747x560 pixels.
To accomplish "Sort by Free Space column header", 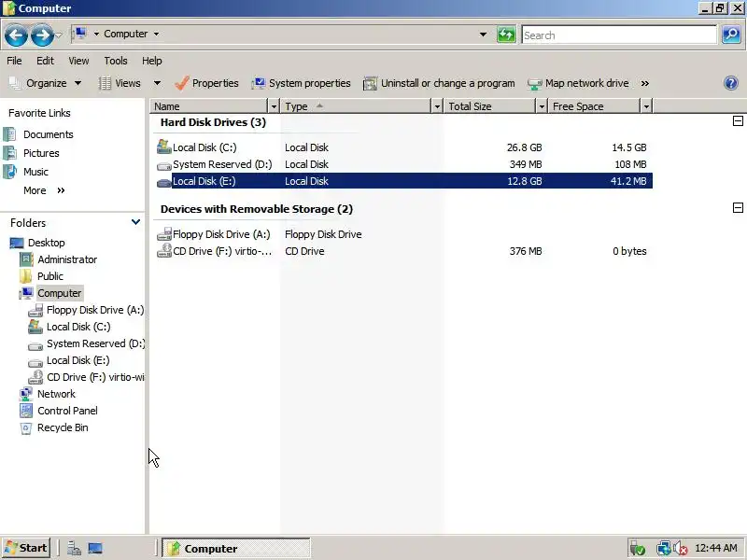I will tap(595, 106).
